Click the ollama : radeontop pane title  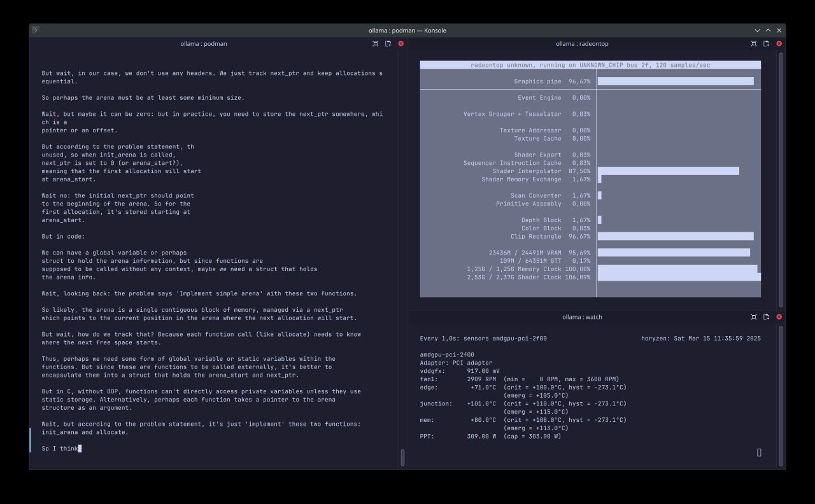point(582,44)
